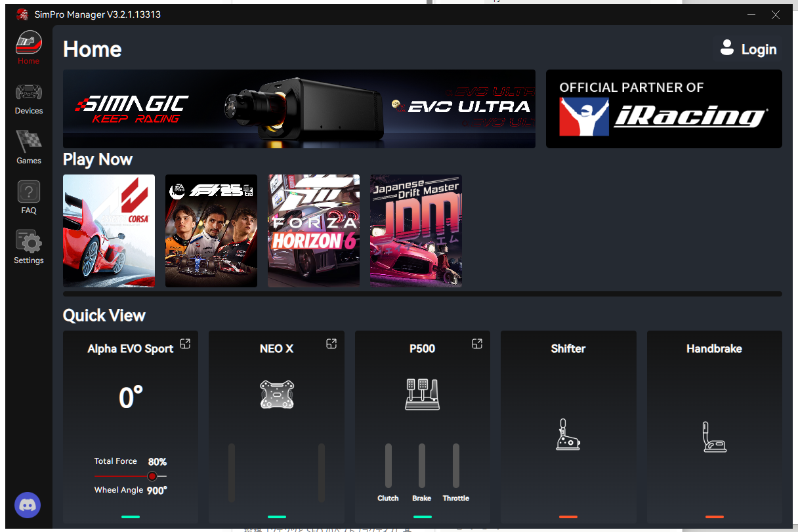Click the Alpha EVO Sport green status indicator
Viewport: 798px width, 532px height.
[131, 517]
